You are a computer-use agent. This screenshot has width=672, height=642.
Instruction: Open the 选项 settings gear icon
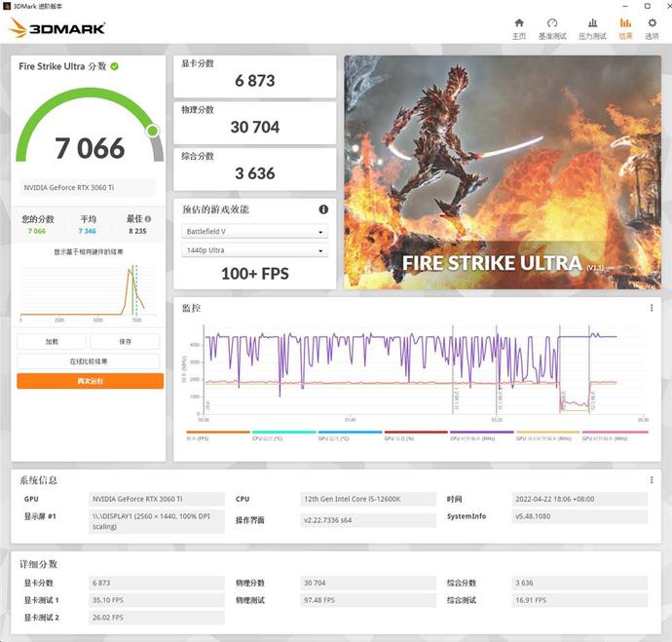[652, 23]
